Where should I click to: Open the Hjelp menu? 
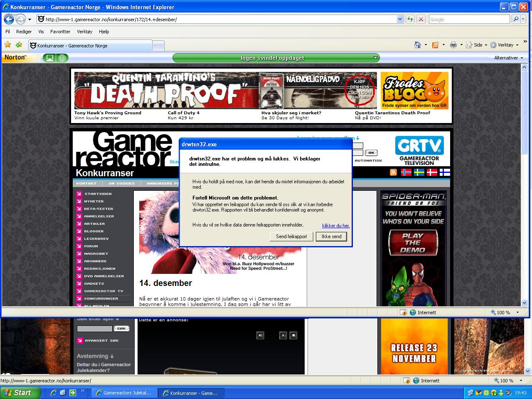[x=104, y=32]
